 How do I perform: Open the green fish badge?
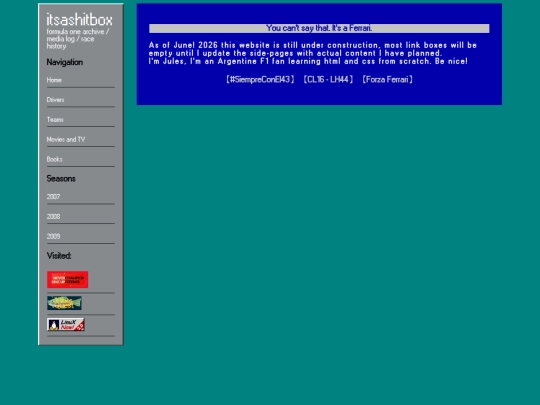coord(64,303)
